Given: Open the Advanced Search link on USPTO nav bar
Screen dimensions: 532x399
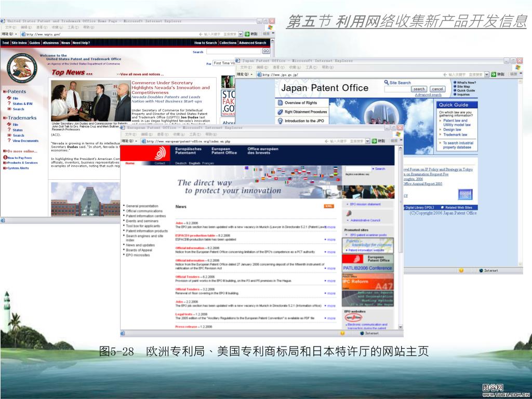Looking at the screenshot, I should click(x=252, y=43).
